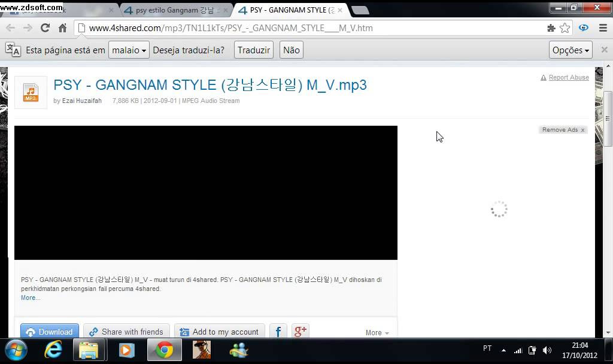Close the translation bar
This screenshot has width=613, height=364.
[x=605, y=50]
